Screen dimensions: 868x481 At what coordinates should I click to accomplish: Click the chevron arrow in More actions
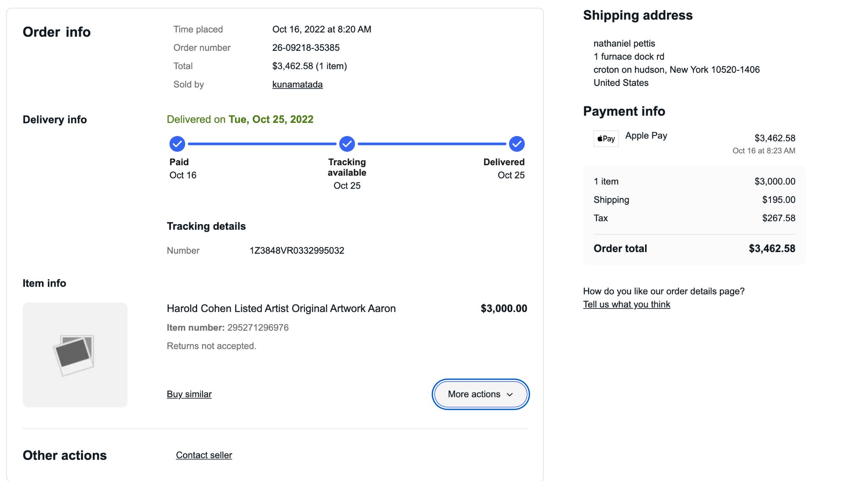[510, 395]
